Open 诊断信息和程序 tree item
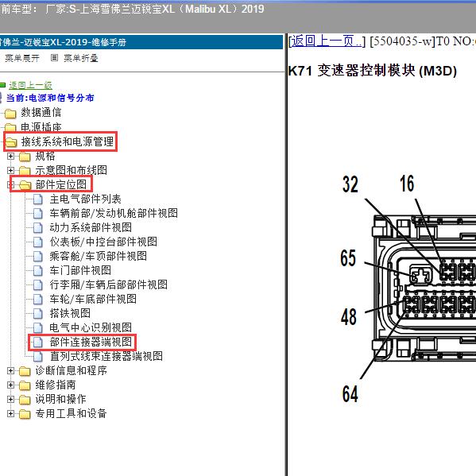The image size is (476, 476). pyautogui.click(x=71, y=370)
